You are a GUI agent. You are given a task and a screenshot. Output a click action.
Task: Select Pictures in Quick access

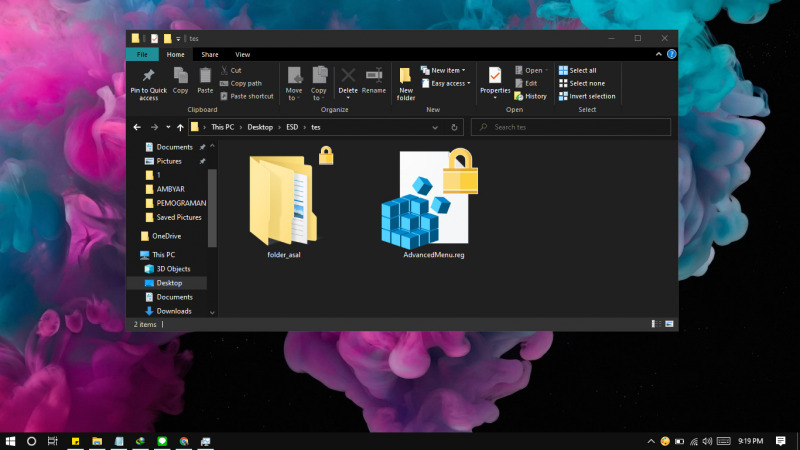pyautogui.click(x=169, y=161)
